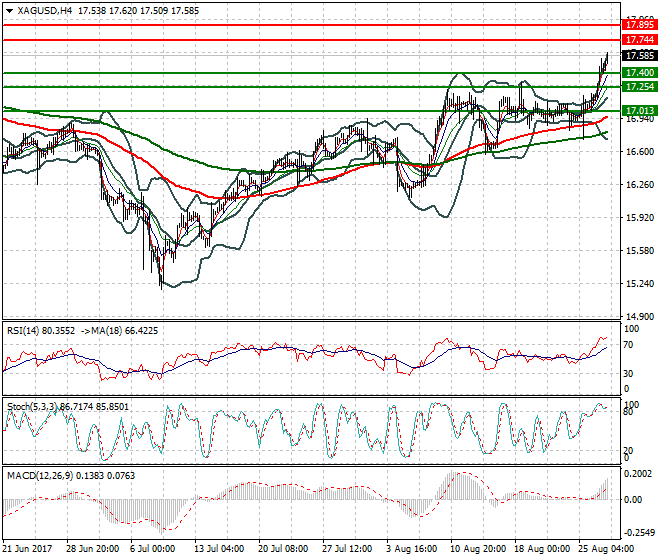Image resolution: width=660 pixels, height=560 pixels.
Task: Select the 17.744 red resistance price label
Action: [640, 40]
